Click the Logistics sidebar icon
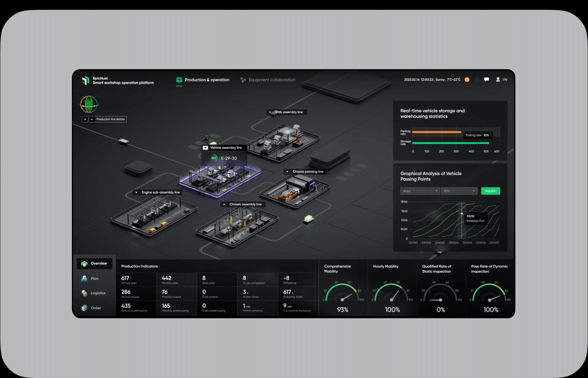The image size is (588, 378). pyautogui.click(x=84, y=293)
